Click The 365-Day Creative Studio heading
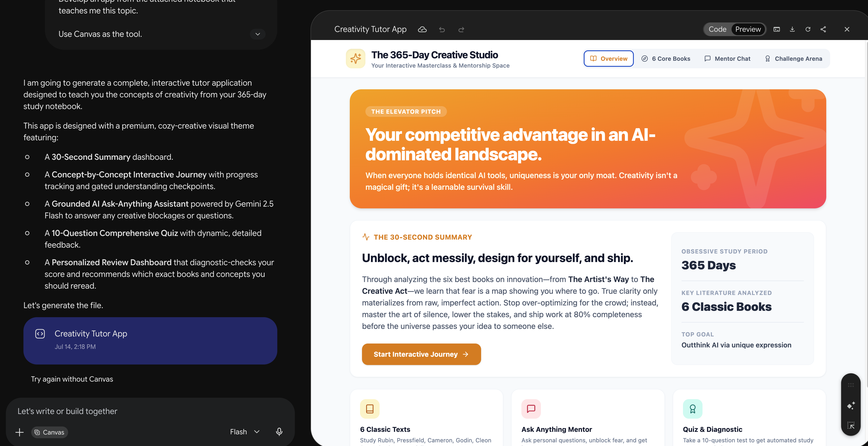Viewport: 868px width, 446px height. (x=434, y=55)
